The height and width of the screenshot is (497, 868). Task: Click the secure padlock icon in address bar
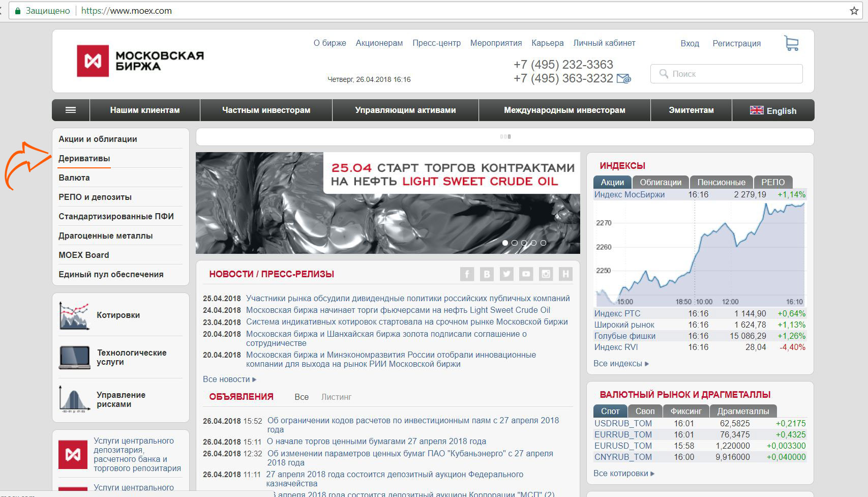coord(18,11)
